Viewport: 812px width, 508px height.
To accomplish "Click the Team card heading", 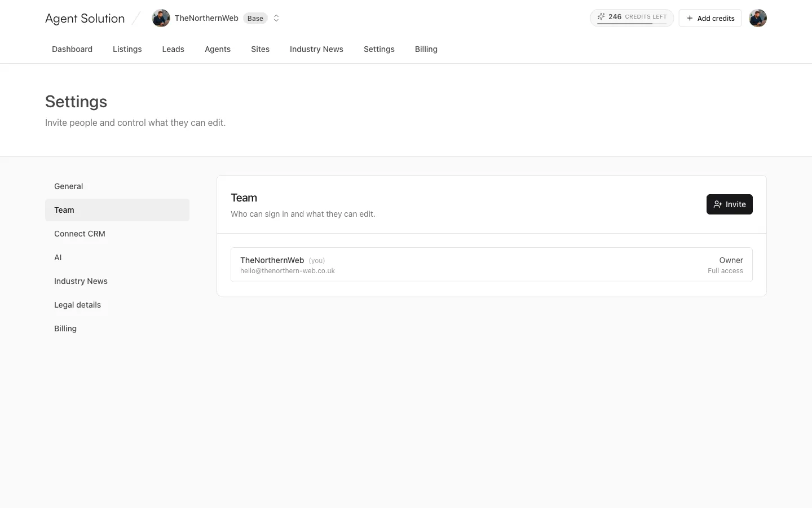I will [x=244, y=198].
